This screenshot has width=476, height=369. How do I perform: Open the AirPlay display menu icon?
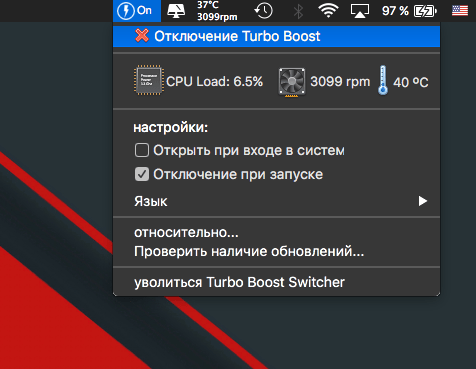(x=360, y=11)
